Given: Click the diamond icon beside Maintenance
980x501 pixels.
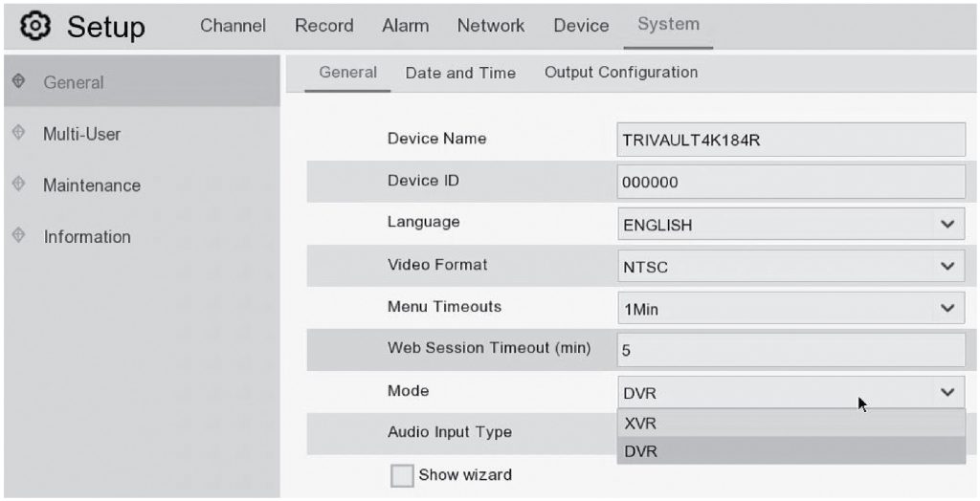Looking at the screenshot, I should (19, 185).
